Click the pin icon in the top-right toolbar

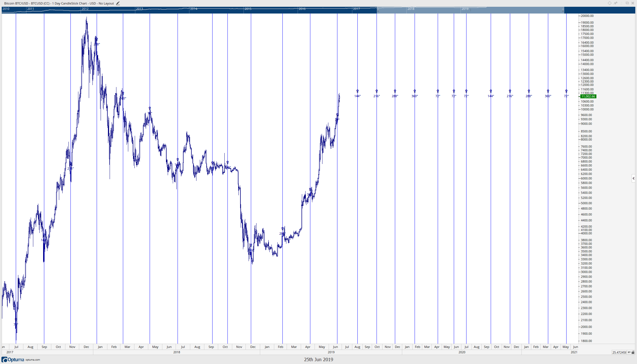616,3
